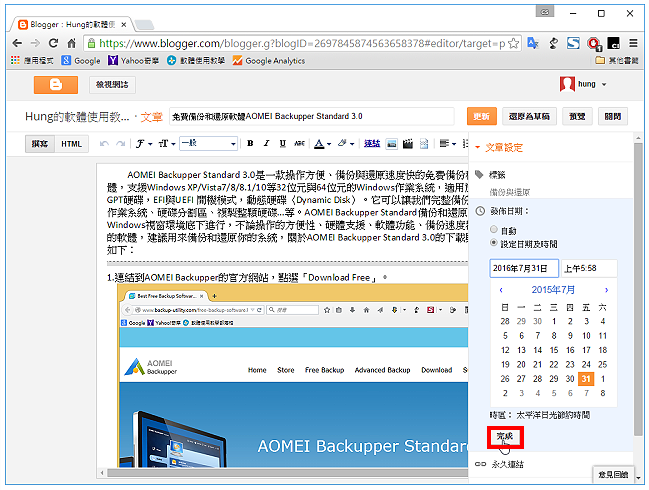Insert an image with picture icon

click(391, 144)
